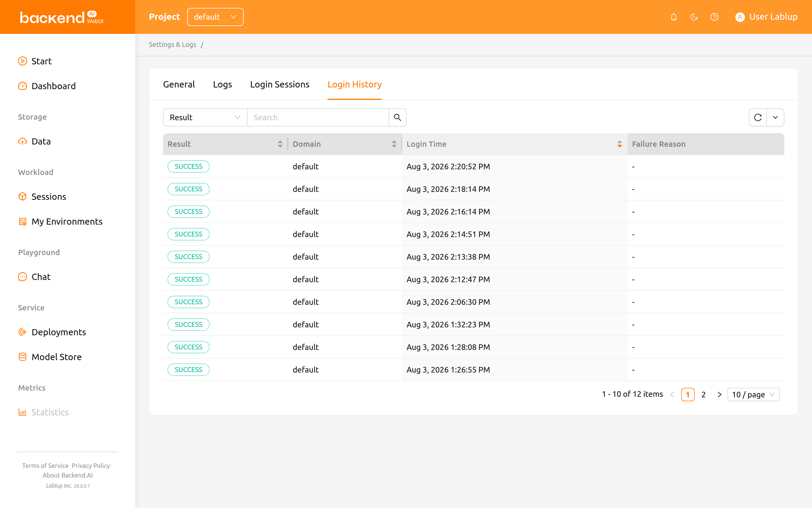Viewport: 812px width, 508px height.
Task: Click the Dashboard gauge icon
Action: coord(23,86)
